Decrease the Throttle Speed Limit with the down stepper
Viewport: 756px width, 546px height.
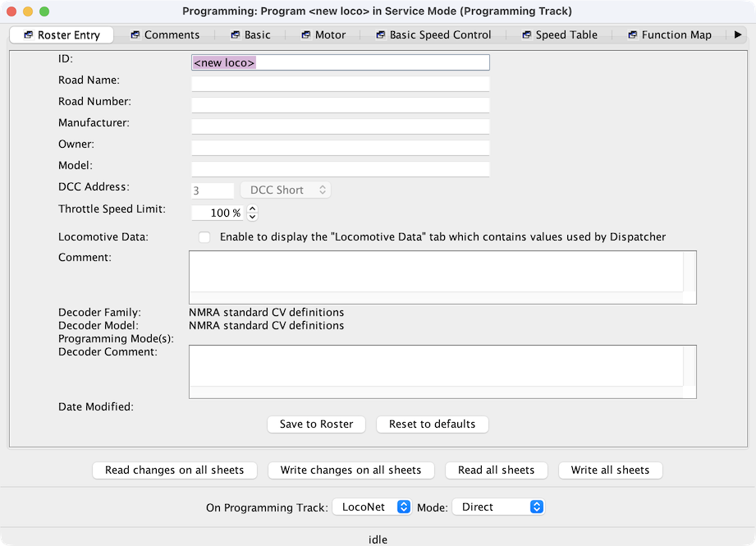click(252, 217)
